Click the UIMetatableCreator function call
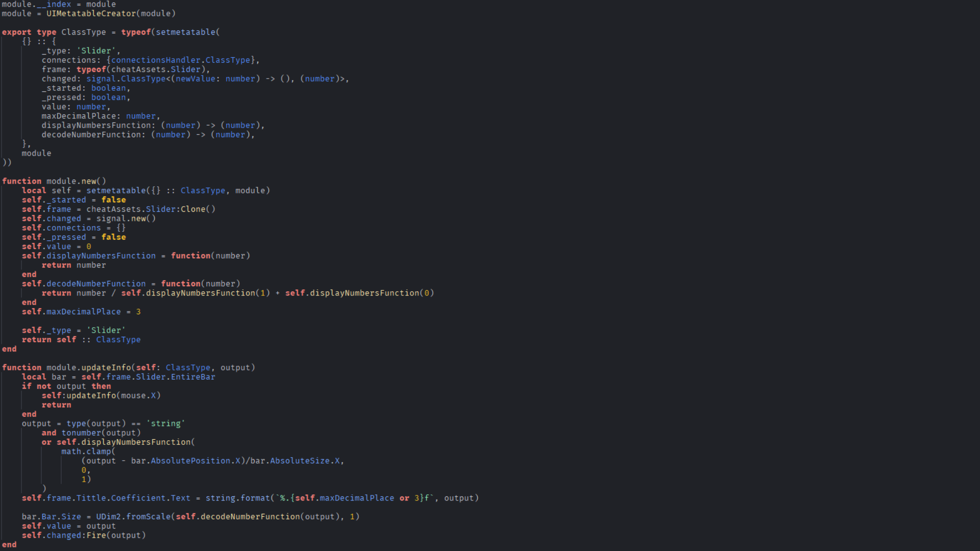This screenshot has height=551, width=980. 91,14
